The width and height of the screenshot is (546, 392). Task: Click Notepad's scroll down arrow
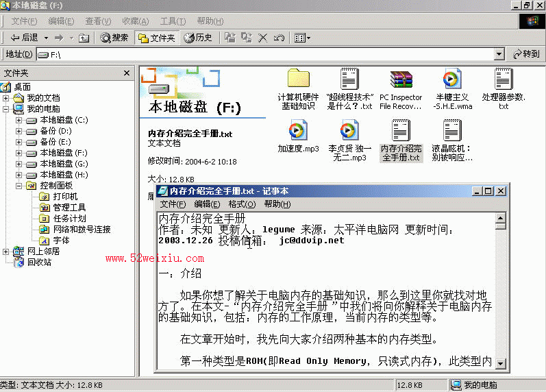(500, 364)
